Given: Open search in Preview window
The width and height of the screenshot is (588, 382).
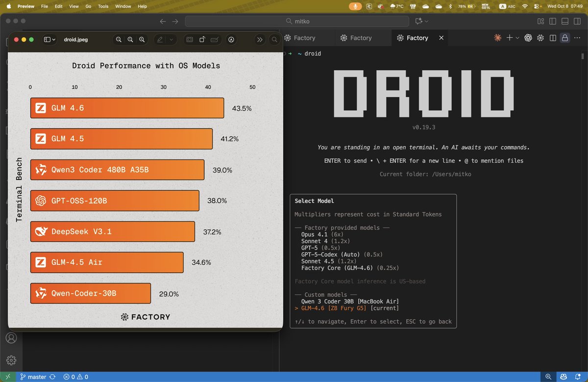Looking at the screenshot, I should (x=275, y=40).
